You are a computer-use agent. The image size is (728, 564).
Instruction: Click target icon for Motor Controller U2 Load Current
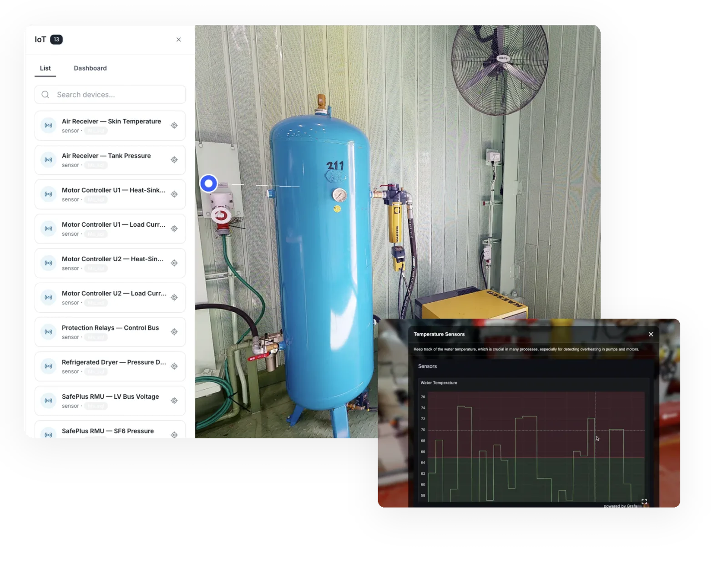coord(174,298)
